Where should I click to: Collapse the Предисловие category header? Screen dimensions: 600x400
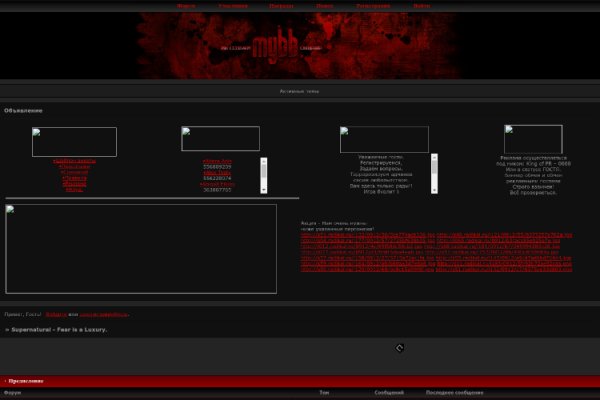[26, 381]
